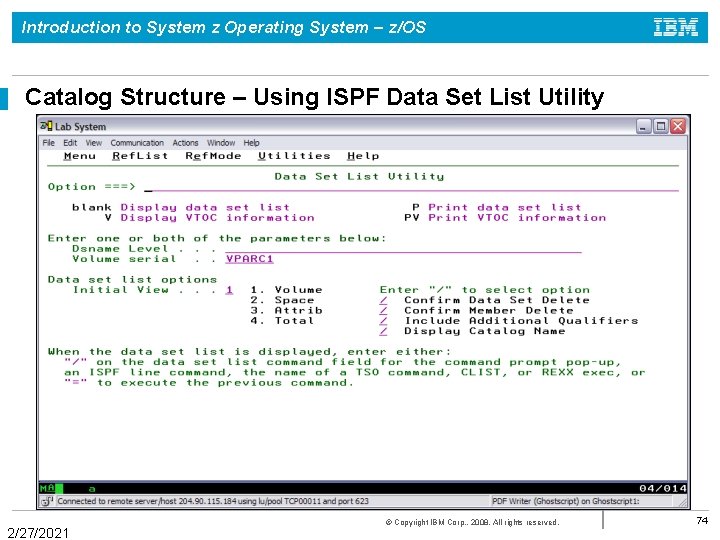The height and width of the screenshot is (540, 720).
Task: Click '3. Attrib' view option
Action: [286, 310]
